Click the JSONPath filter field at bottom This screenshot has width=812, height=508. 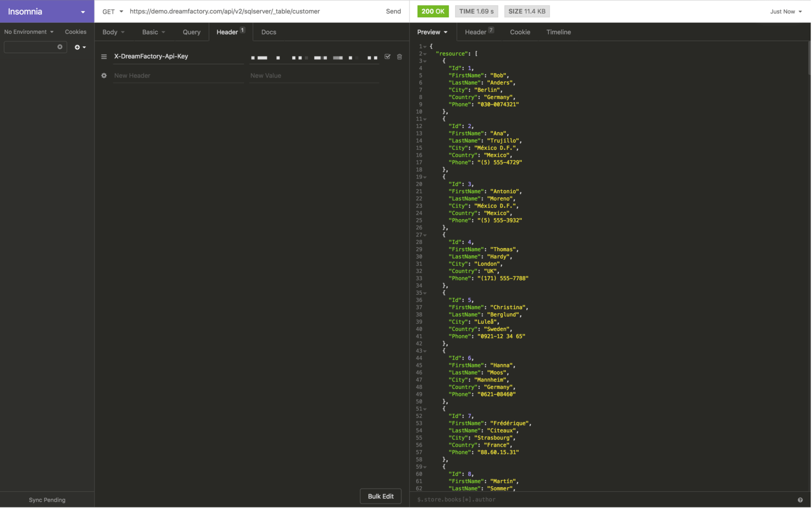tap(507, 499)
